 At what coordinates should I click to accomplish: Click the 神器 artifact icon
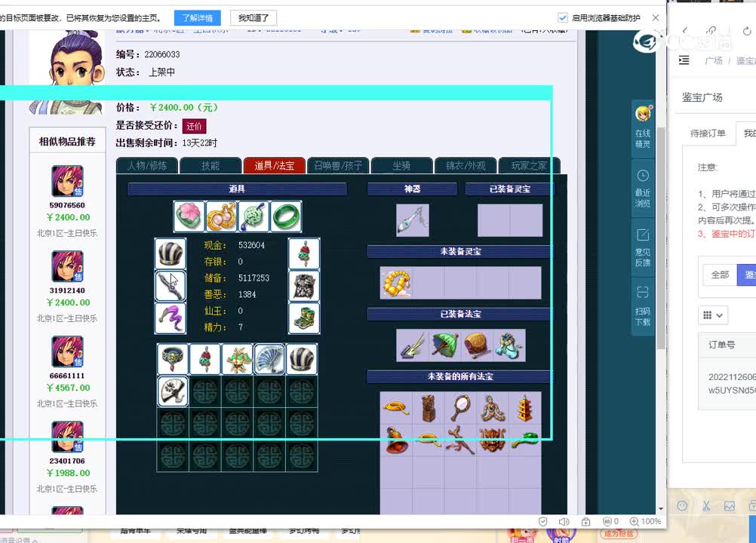(x=412, y=220)
